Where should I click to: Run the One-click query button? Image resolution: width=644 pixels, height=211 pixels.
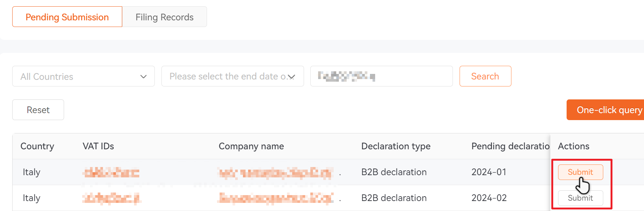(x=605, y=110)
